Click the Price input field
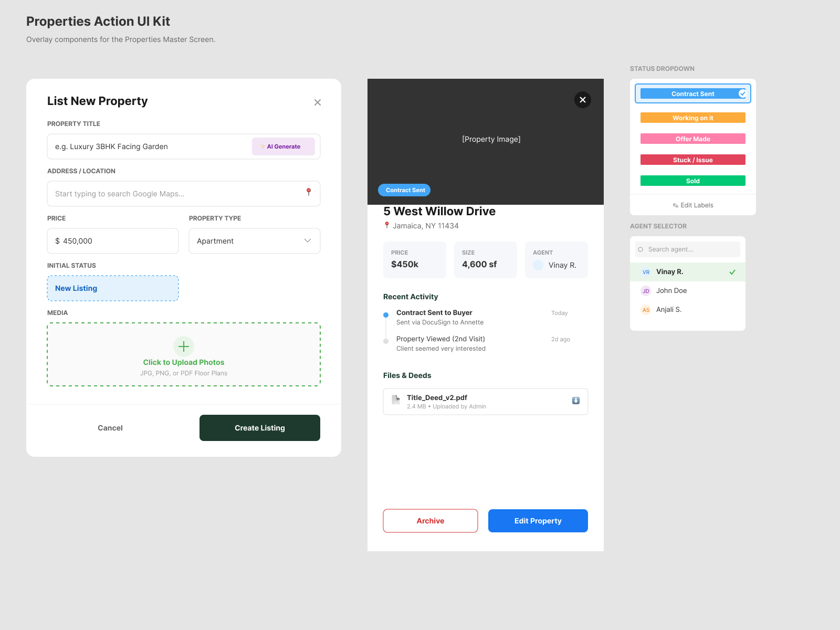840x630 pixels. click(x=113, y=241)
